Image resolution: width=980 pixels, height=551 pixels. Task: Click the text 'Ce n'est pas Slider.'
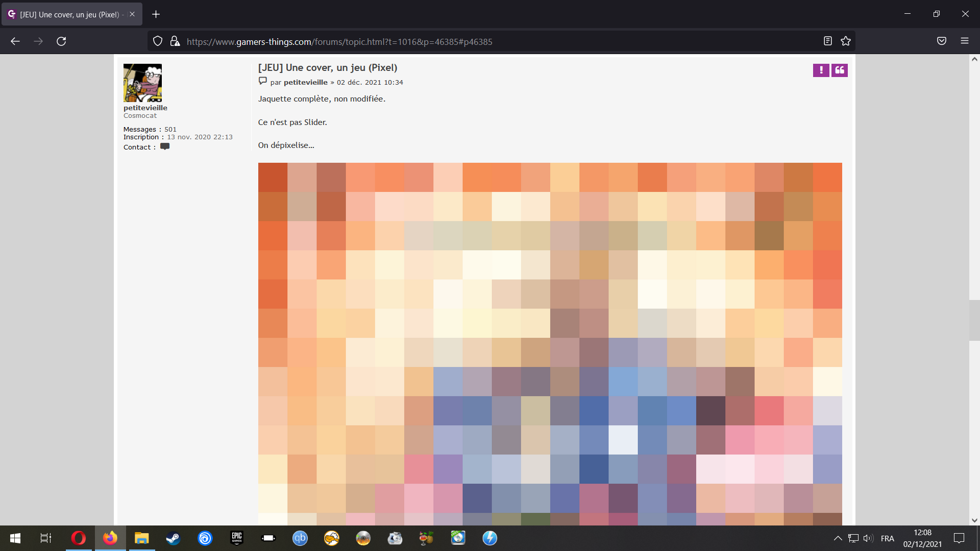(x=292, y=122)
